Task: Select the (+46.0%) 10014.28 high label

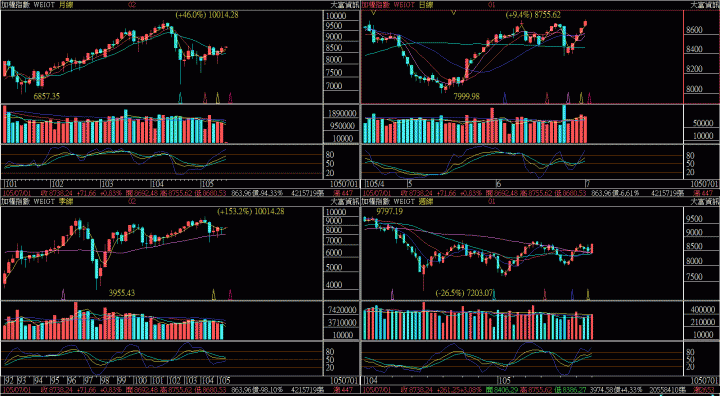Action: pos(207,14)
